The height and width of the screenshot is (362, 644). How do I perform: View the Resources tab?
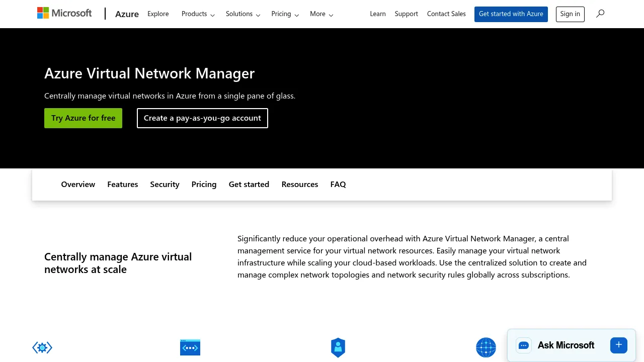coord(300,185)
